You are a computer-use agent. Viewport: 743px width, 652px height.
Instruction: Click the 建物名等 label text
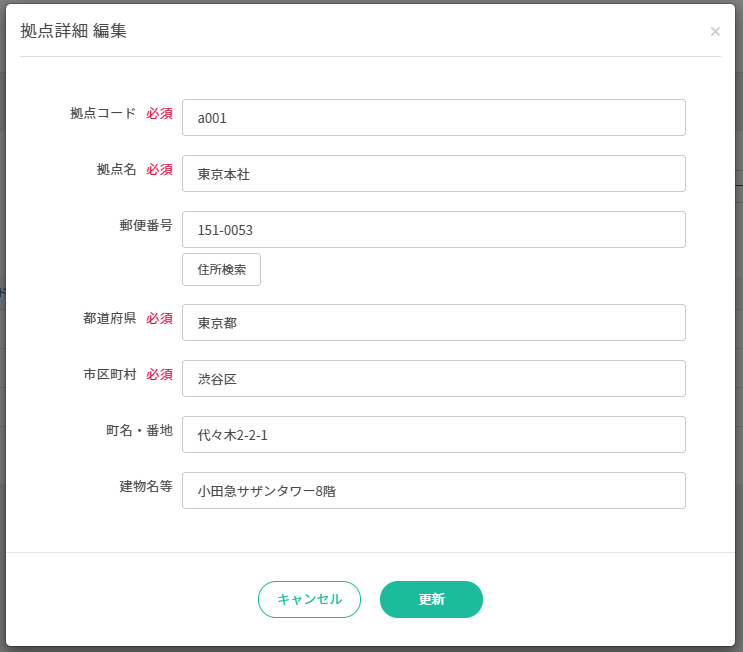click(x=146, y=487)
